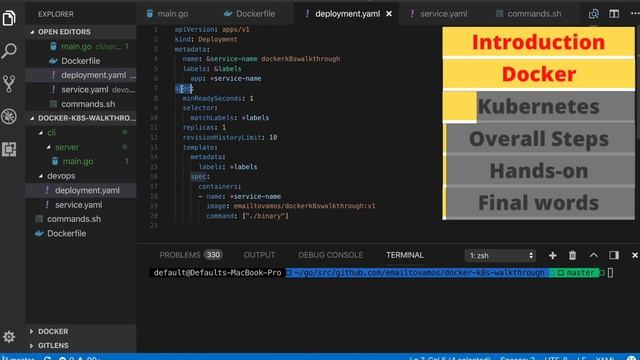This screenshot has width=640, height=360.
Task: Click 'kind: Deployment' line in editor
Action: point(206,39)
